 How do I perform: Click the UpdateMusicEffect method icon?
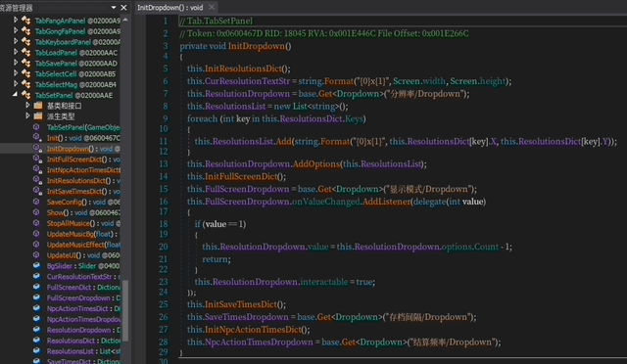coord(36,244)
